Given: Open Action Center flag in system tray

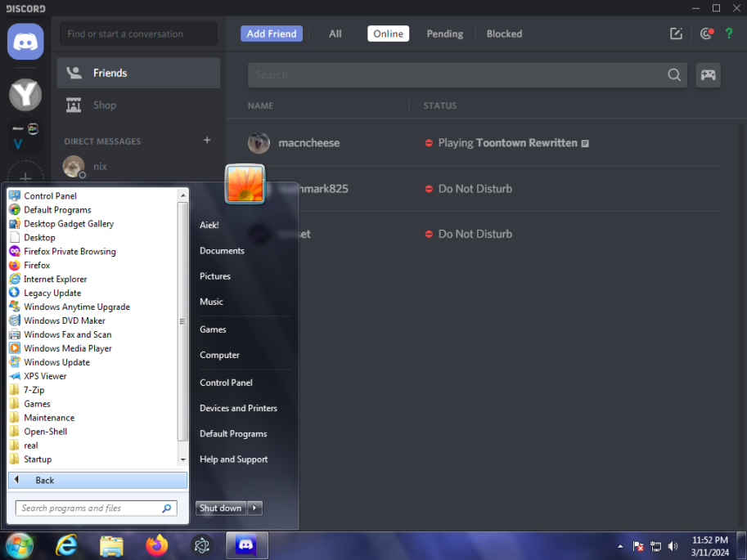Looking at the screenshot, I should (x=638, y=546).
